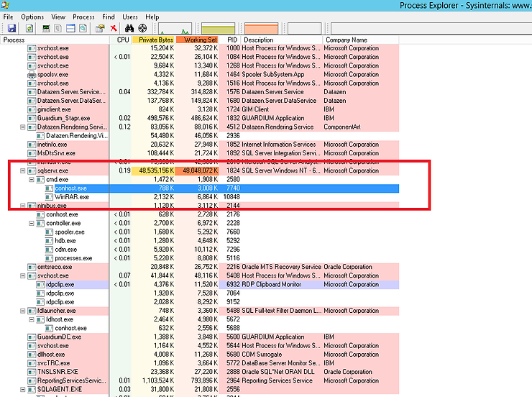Viewport: 532px width, 397px height.
Task: Click the CPU usage mini graph
Action: 175,29
